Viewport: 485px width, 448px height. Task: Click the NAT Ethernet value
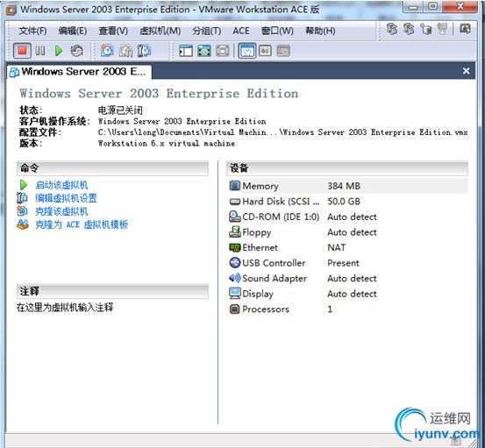(x=337, y=247)
